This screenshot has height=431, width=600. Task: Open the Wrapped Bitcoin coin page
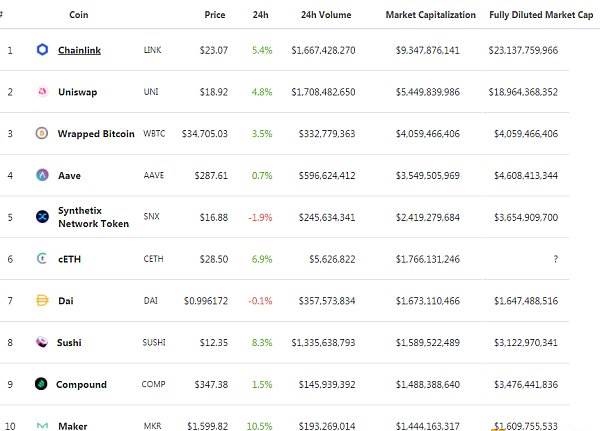[96, 134]
